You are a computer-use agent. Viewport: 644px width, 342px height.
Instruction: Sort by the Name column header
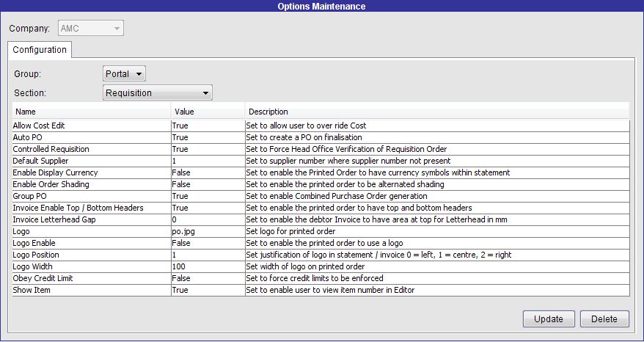click(92, 112)
